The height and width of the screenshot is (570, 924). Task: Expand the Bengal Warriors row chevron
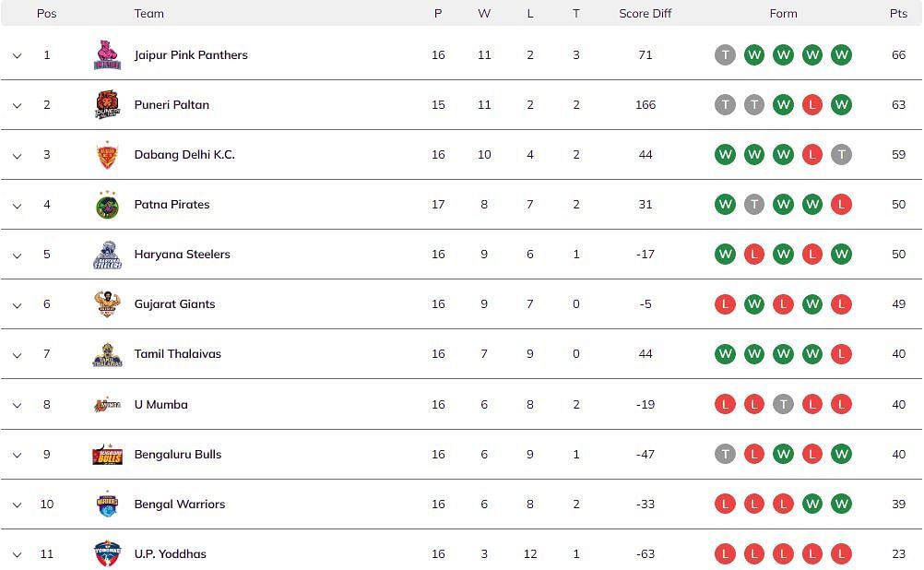(17, 505)
